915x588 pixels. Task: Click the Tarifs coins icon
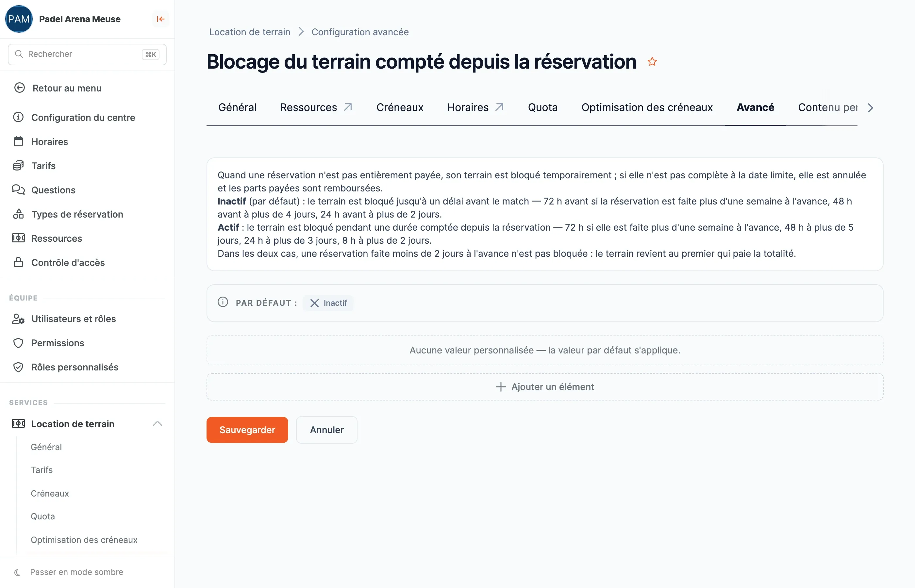click(18, 166)
